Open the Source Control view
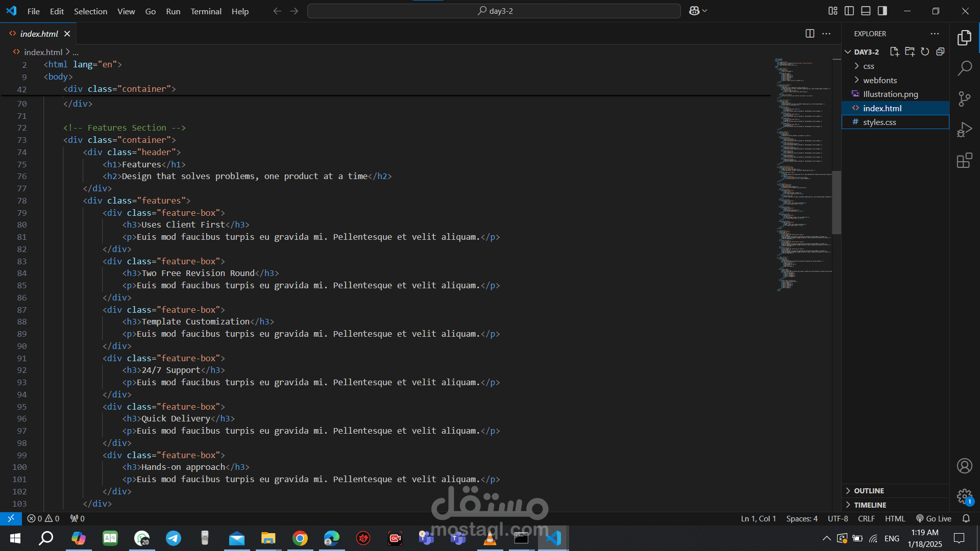Viewport: 980px width, 551px height. pos(964,99)
